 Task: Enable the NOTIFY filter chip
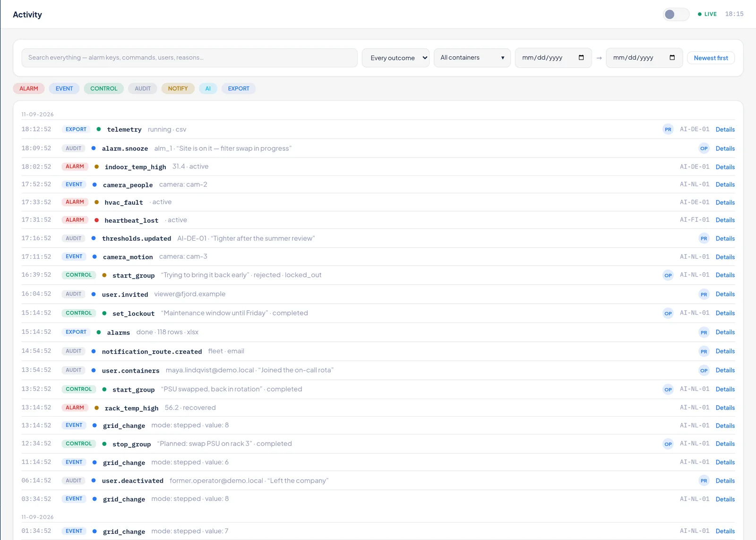(x=178, y=88)
